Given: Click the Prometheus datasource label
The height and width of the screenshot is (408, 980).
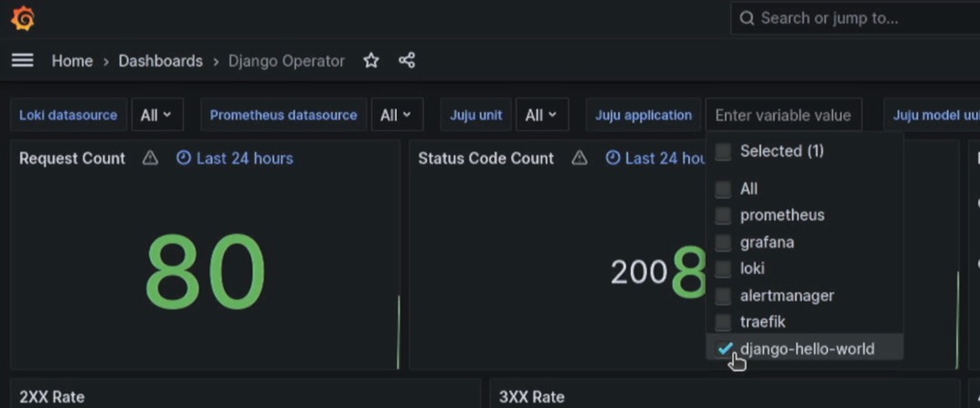Looking at the screenshot, I should click(x=284, y=115).
